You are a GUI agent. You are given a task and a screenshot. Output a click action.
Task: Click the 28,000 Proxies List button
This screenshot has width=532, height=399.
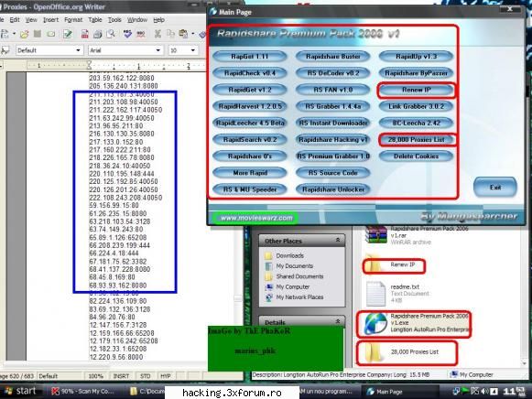[416, 139]
